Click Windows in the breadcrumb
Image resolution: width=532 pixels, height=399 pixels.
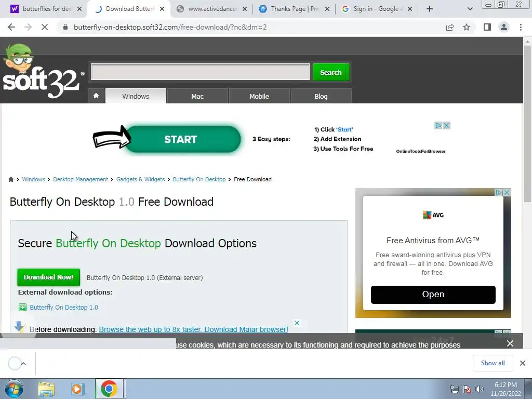[x=33, y=179]
